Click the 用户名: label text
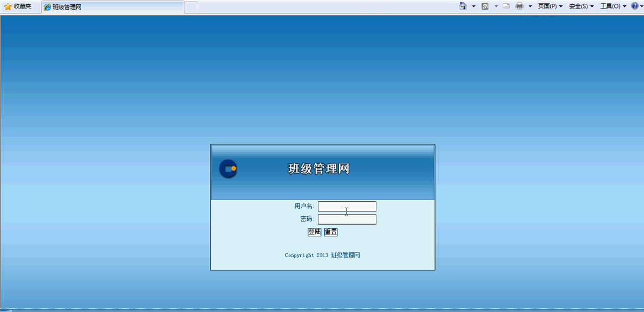Viewport: 644px width, 312px height. pos(304,206)
